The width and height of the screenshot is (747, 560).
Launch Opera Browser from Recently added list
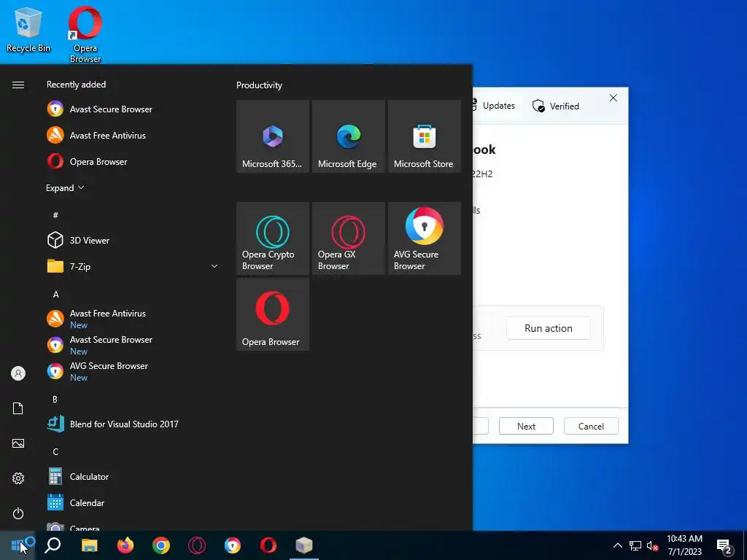coord(133,161)
